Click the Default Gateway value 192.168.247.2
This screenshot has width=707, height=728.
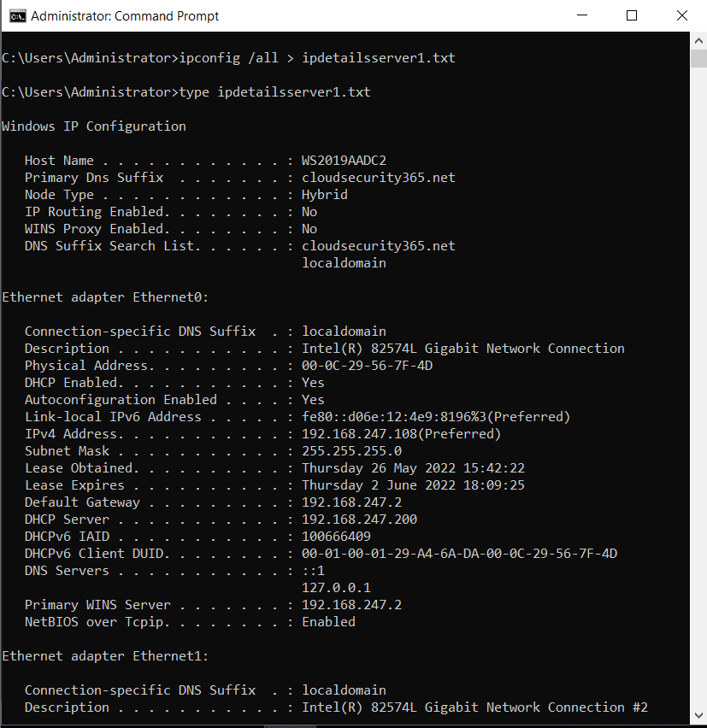(351, 502)
